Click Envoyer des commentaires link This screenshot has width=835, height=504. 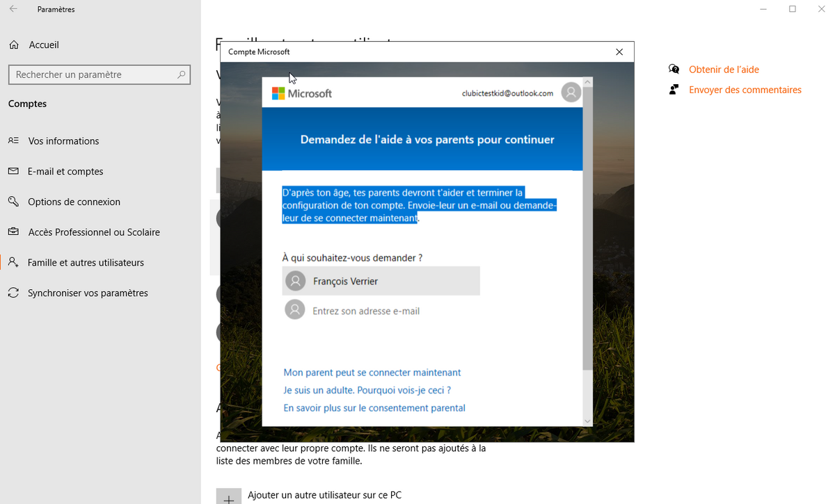point(745,90)
